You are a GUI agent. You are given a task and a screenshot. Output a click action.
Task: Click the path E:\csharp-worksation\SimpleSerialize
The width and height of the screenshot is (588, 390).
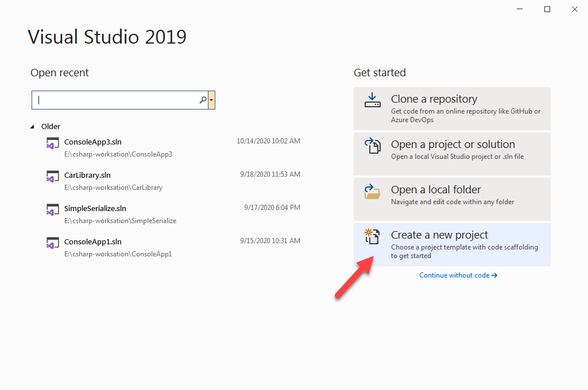point(120,221)
